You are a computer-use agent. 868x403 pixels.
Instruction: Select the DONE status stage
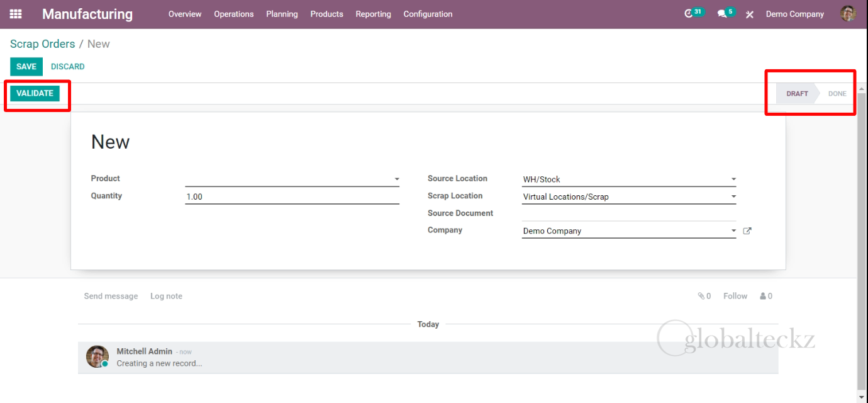coord(837,93)
